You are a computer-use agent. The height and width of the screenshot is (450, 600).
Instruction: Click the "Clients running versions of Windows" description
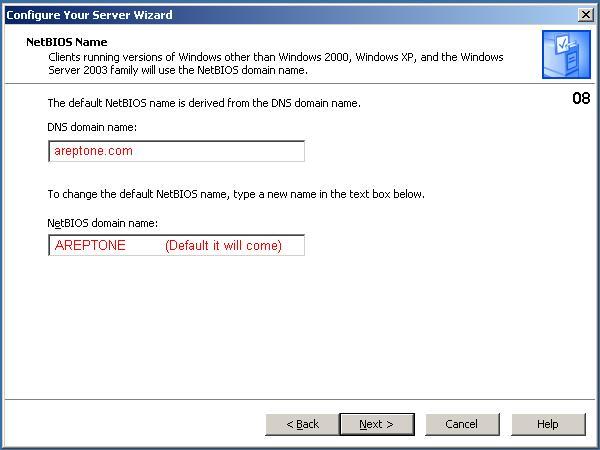click(276, 64)
